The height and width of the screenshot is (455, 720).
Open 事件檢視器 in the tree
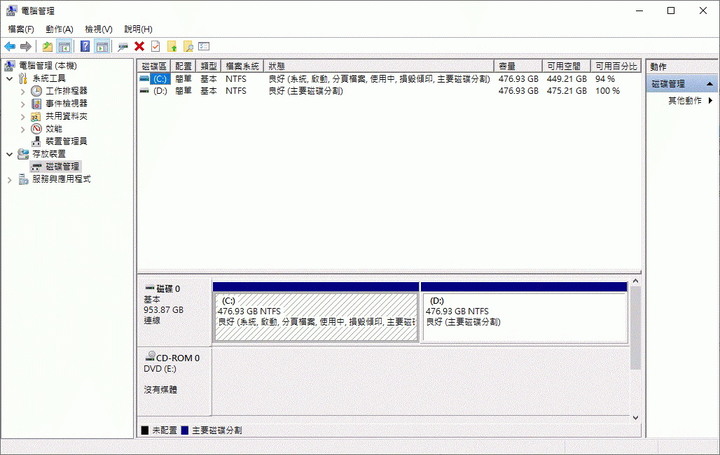(x=66, y=103)
